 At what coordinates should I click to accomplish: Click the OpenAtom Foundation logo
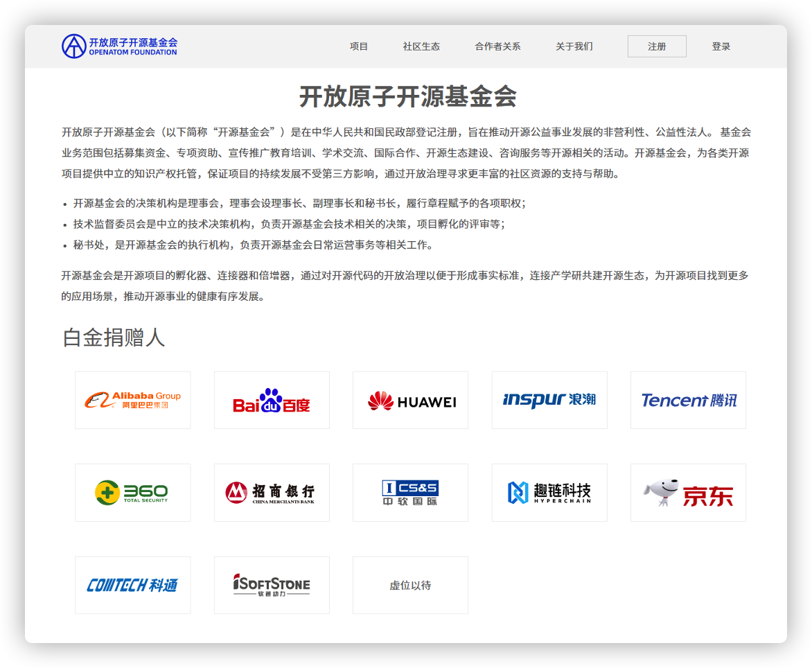tap(118, 46)
